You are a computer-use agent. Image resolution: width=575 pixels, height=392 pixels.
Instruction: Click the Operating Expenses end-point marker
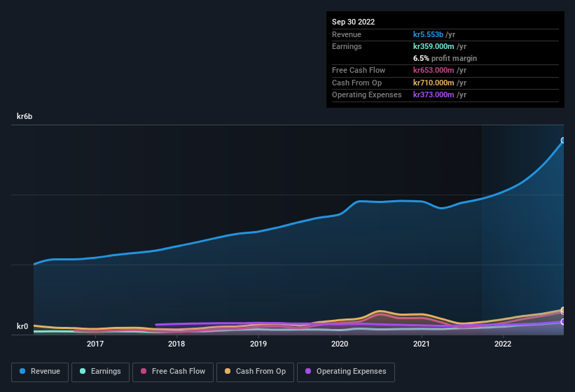point(563,322)
